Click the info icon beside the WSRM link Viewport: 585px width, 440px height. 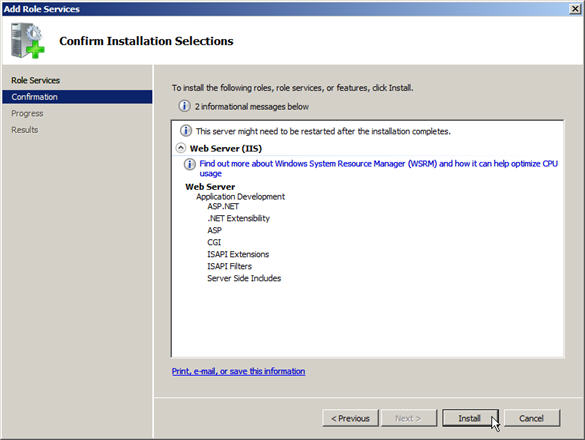pos(190,164)
